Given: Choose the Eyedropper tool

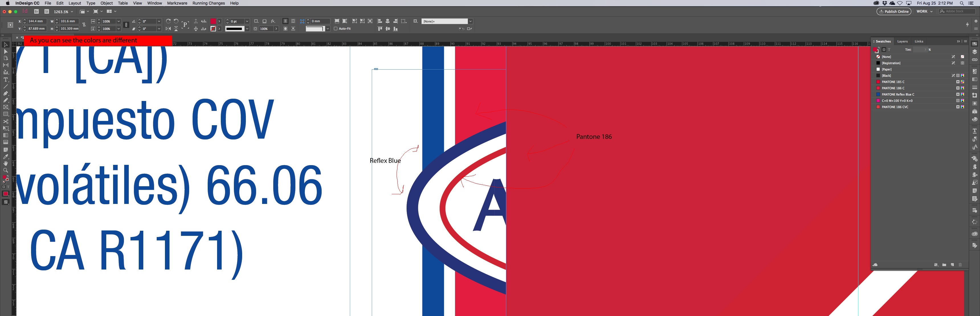Looking at the screenshot, I should point(6,157).
